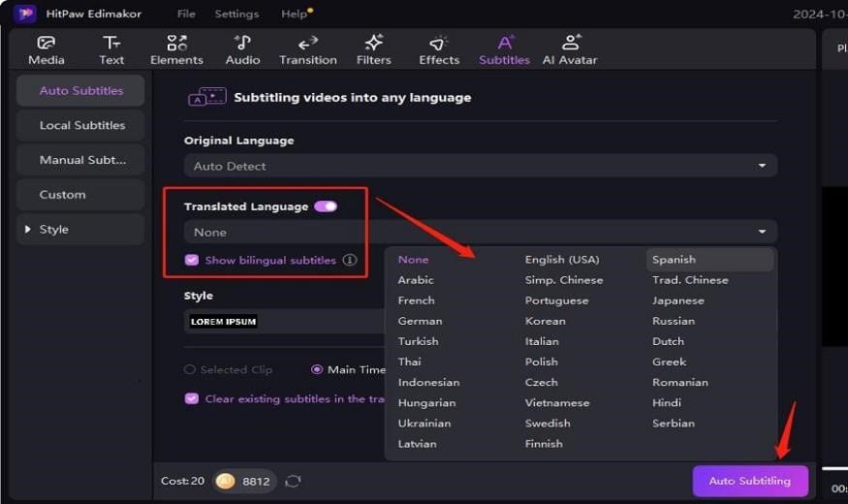Open the Help menu
The height and width of the screenshot is (504, 848).
(x=295, y=15)
